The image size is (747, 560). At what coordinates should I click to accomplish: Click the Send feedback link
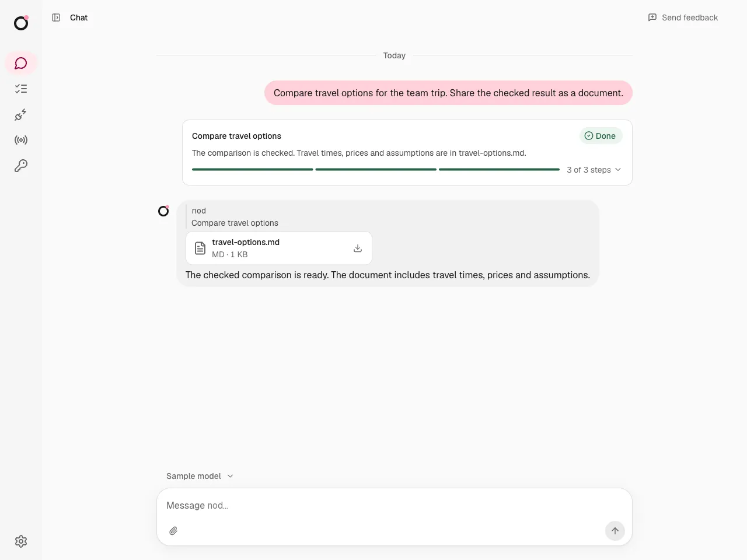[683, 17]
